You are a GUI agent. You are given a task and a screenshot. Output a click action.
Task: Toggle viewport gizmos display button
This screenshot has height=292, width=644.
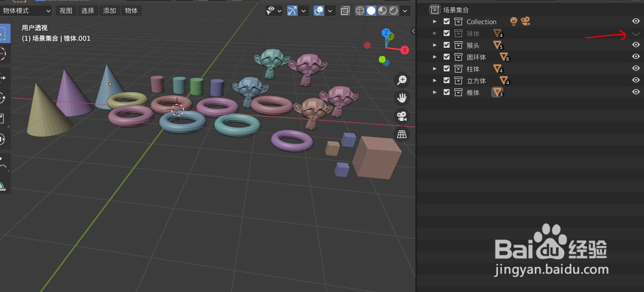tap(292, 11)
